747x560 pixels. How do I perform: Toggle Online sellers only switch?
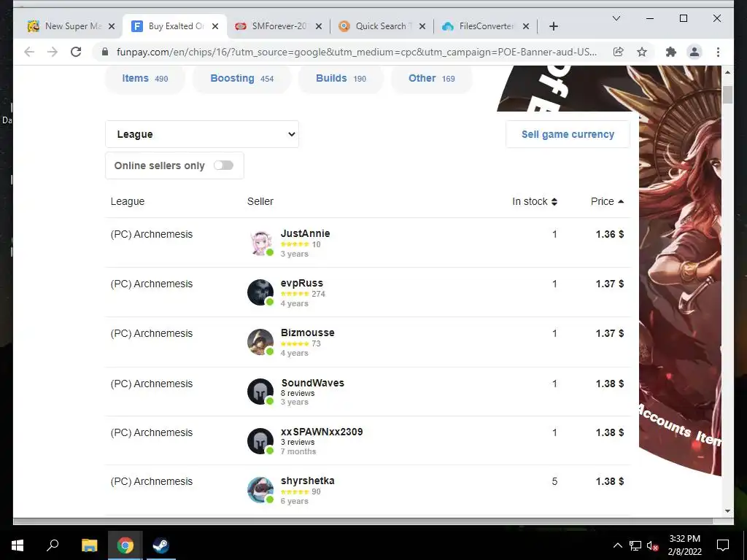[x=223, y=166]
